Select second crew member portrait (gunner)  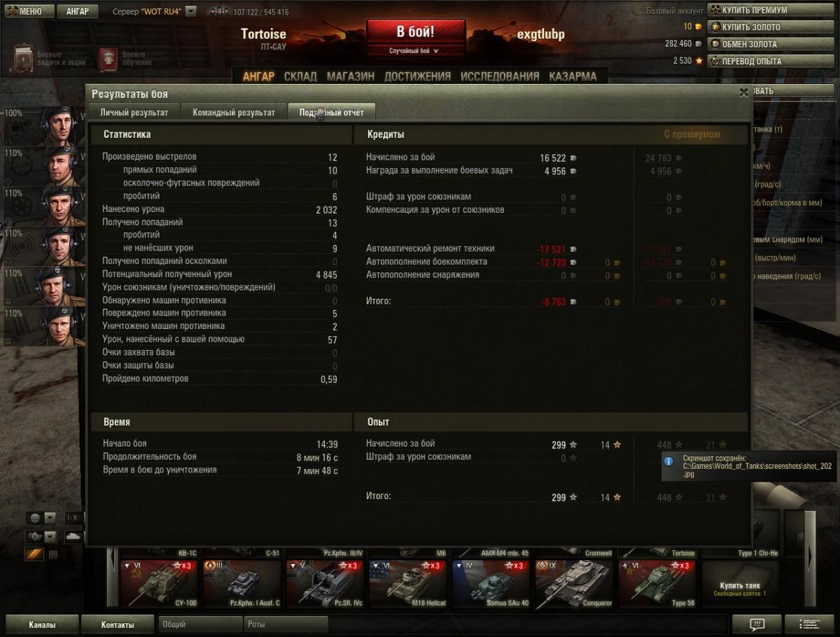(59, 166)
